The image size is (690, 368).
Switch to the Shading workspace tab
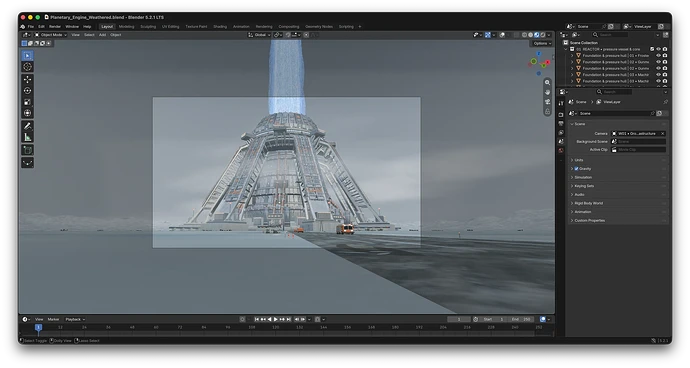(220, 26)
